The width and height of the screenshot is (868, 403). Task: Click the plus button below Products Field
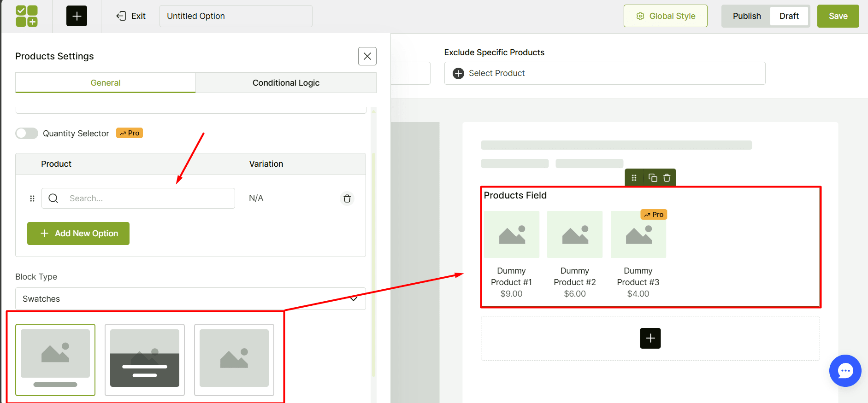(650, 338)
